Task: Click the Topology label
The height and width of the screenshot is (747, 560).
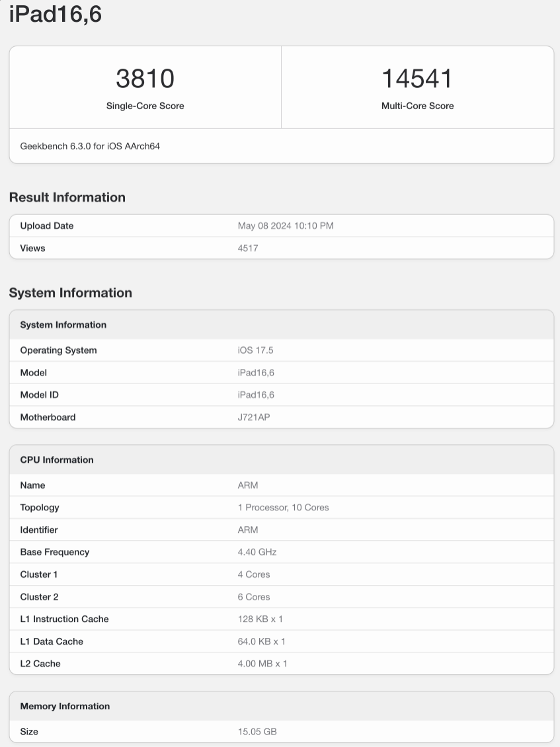Action: coord(40,508)
